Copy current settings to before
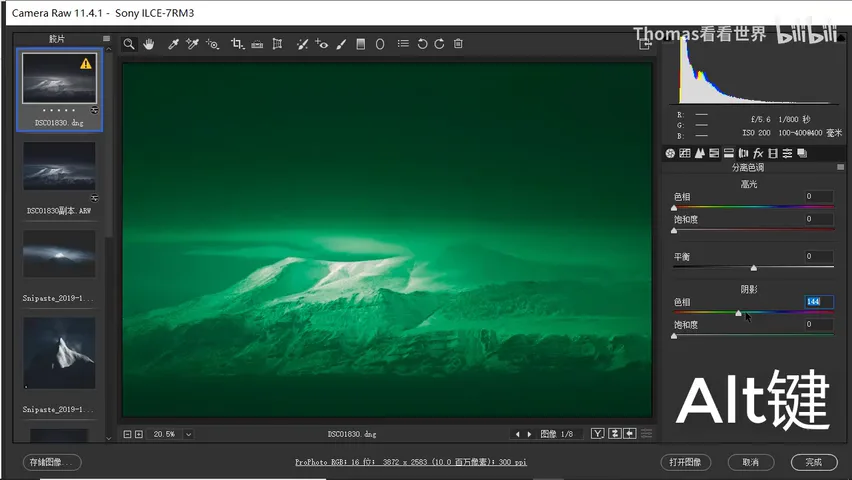Viewport: 852px width, 480px height. coord(630,434)
